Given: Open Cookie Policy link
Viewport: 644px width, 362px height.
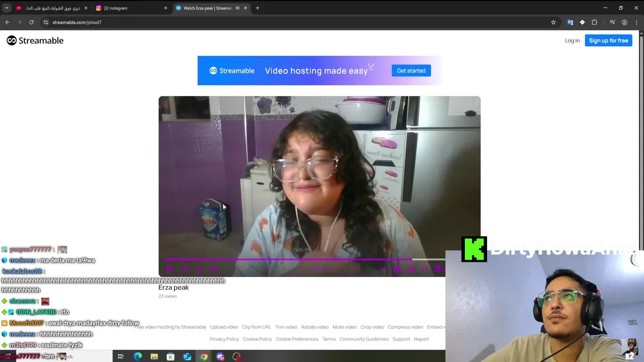Looking at the screenshot, I should pos(258,339).
